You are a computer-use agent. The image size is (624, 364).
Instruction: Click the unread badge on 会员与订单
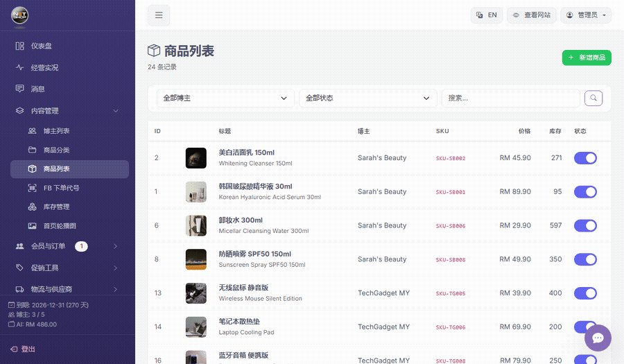(x=81, y=246)
